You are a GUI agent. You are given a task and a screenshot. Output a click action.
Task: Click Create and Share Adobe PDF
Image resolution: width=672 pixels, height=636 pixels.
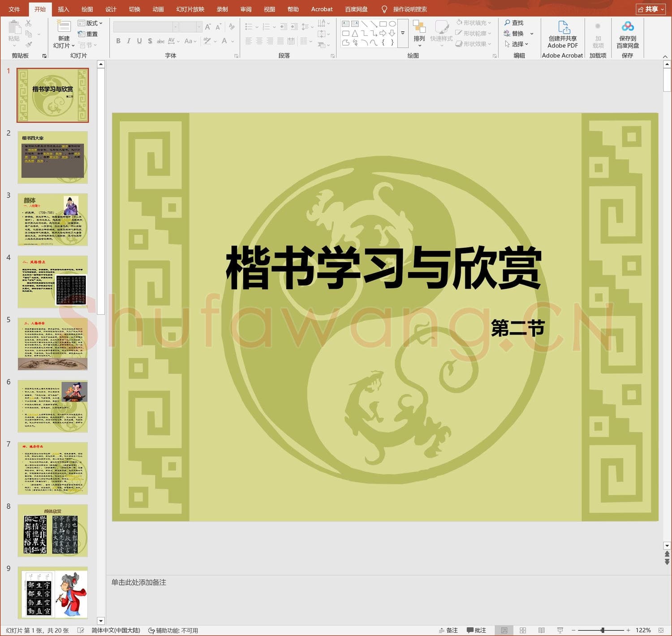pos(563,35)
